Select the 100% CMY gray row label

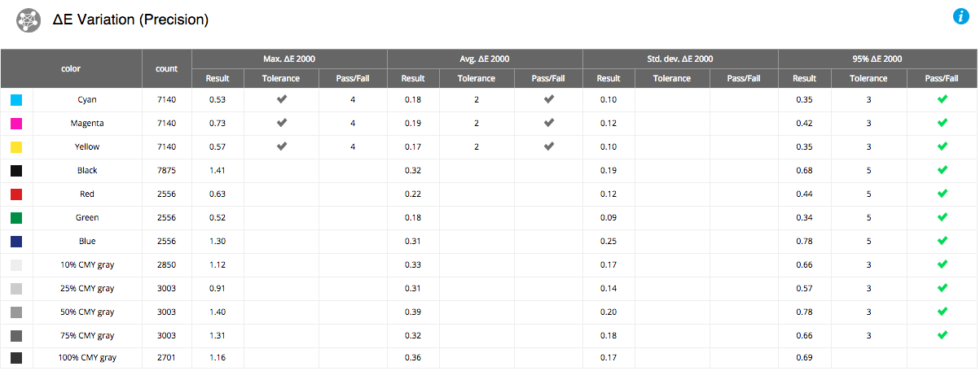click(87, 360)
